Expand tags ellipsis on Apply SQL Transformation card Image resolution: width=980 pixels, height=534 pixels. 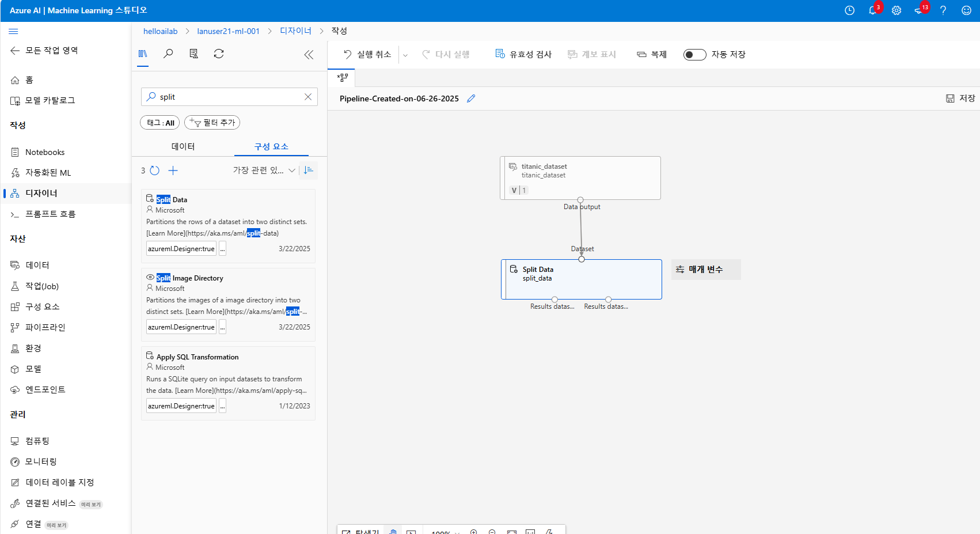click(222, 406)
